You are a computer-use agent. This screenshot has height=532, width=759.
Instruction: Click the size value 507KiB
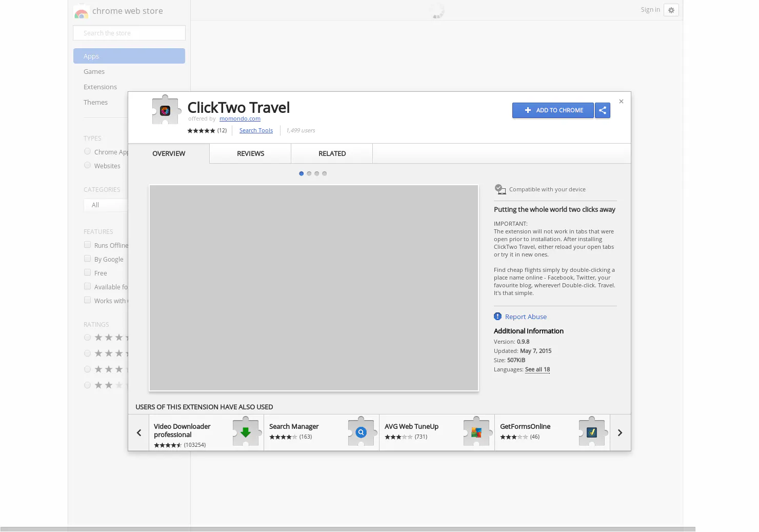click(516, 360)
